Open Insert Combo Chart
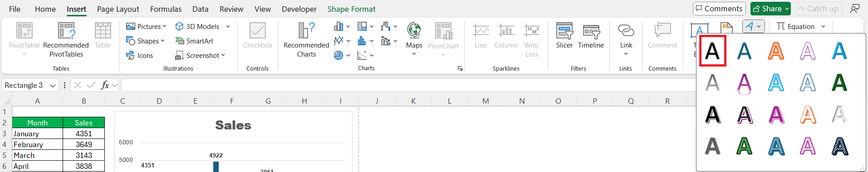Viewport: 868px width, 172px height. click(x=389, y=41)
